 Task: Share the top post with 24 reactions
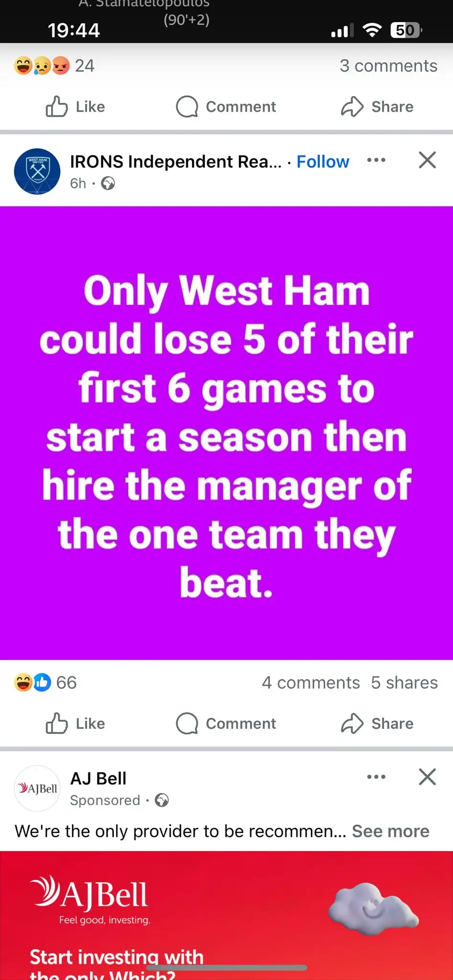(377, 106)
